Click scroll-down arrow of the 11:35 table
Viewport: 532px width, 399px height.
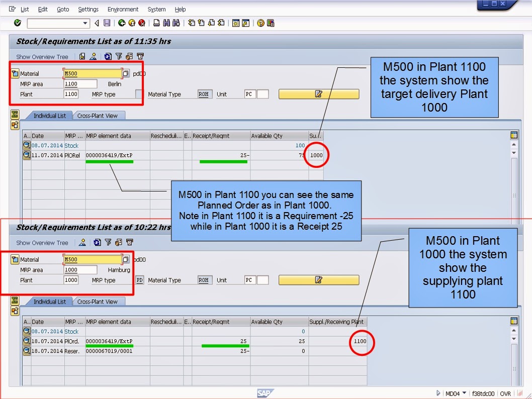[x=514, y=153]
